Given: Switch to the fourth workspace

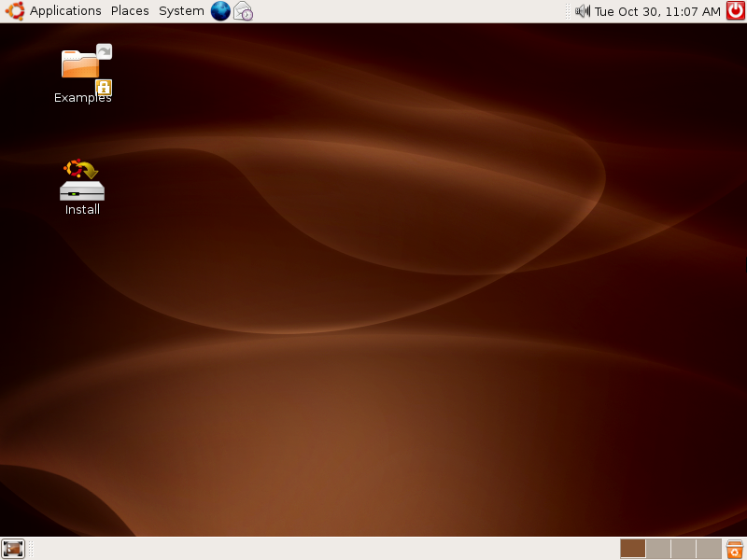Looking at the screenshot, I should (x=709, y=549).
